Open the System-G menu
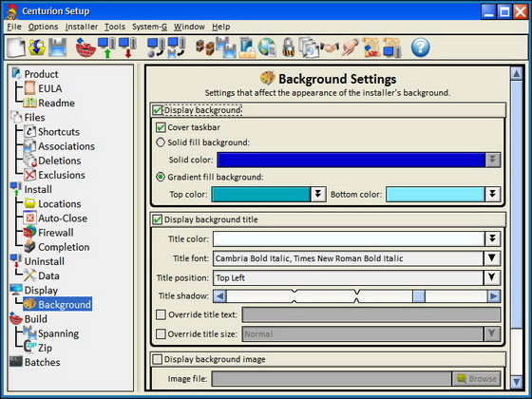532x399 pixels. coord(150,27)
